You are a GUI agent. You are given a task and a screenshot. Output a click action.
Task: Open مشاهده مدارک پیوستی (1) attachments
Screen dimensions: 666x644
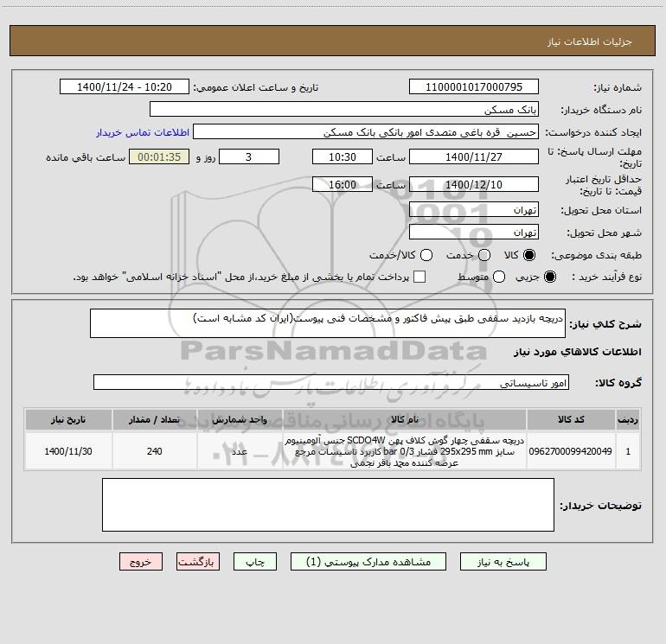point(368,562)
